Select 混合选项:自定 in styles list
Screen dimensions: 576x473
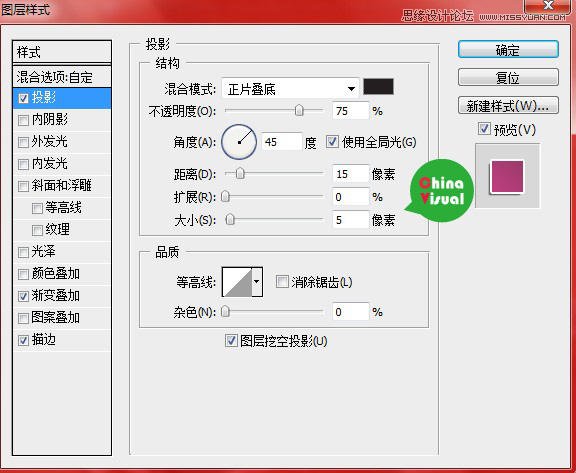[62, 77]
